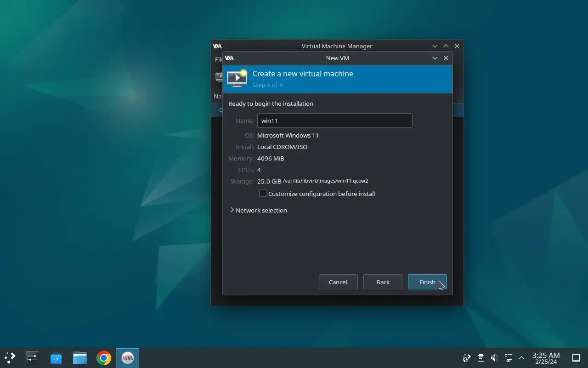Click the Local CDROM/ISO install value
The image size is (588, 368).
pos(283,147)
